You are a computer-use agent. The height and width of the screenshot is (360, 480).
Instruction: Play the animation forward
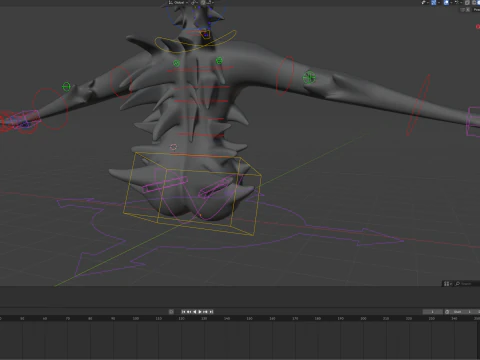[200, 312]
